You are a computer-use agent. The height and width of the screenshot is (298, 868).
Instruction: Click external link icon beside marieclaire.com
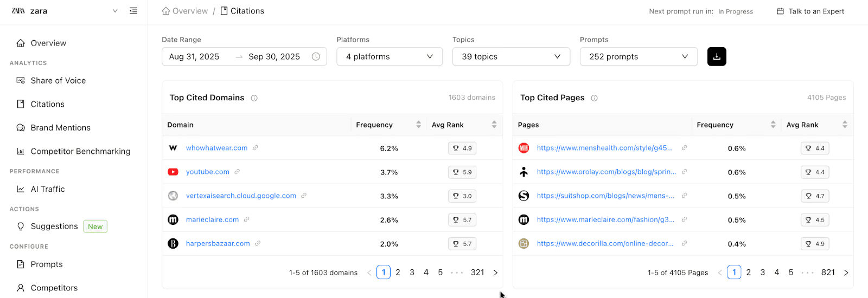click(x=246, y=219)
